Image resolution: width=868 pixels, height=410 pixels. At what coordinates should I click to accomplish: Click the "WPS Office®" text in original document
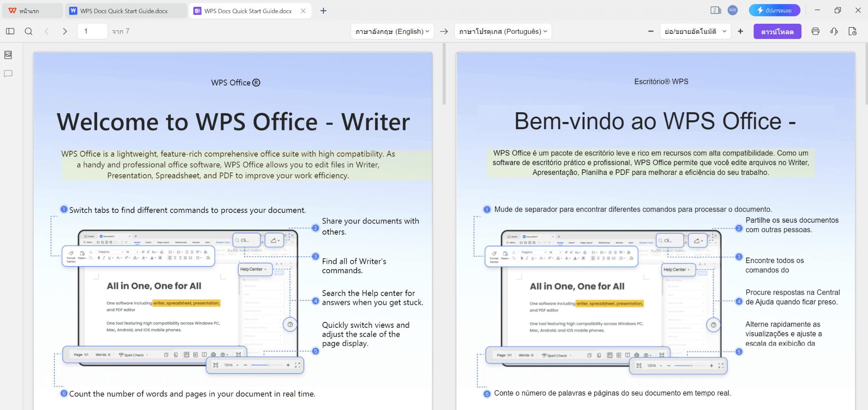[x=236, y=83]
